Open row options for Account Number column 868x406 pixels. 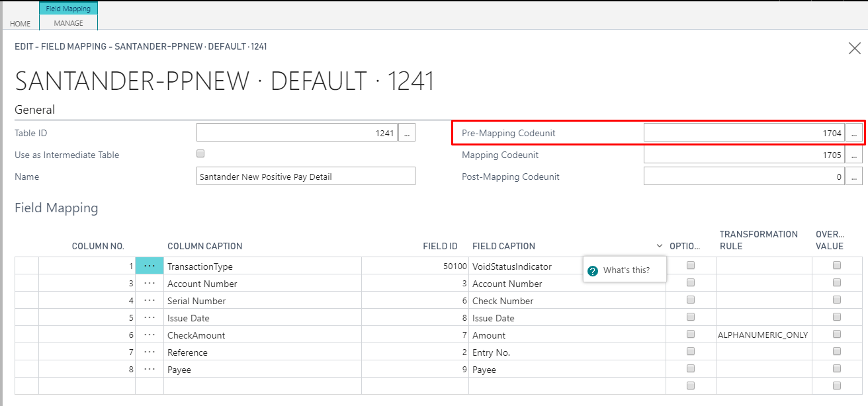coord(150,284)
